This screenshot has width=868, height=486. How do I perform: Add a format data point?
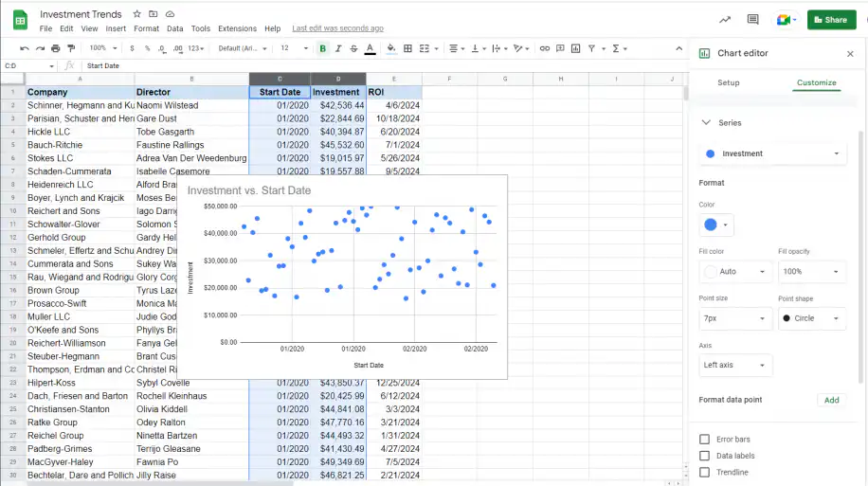[x=831, y=400]
